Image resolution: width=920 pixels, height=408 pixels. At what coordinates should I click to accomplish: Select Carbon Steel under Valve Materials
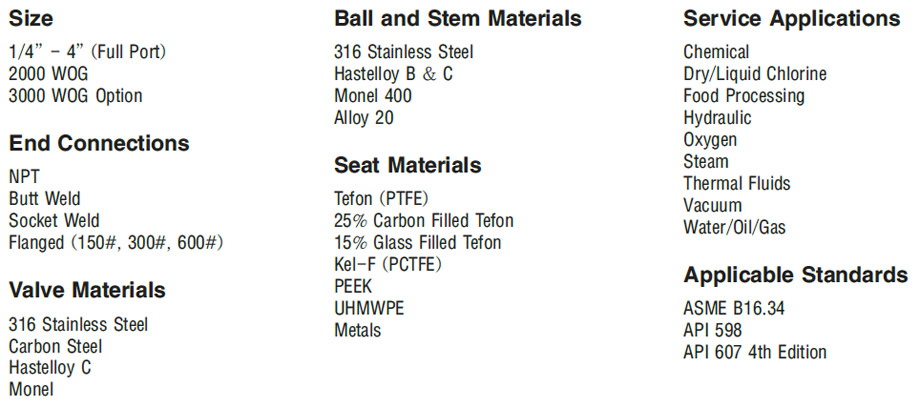(x=55, y=346)
